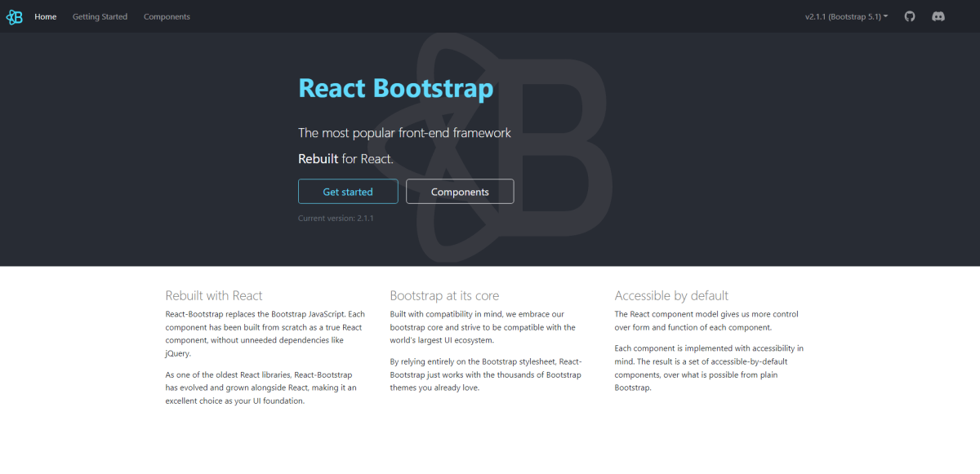The width and height of the screenshot is (980, 474).
Task: Click the 'Bootstrap at its core' heading
Action: pyautogui.click(x=444, y=295)
